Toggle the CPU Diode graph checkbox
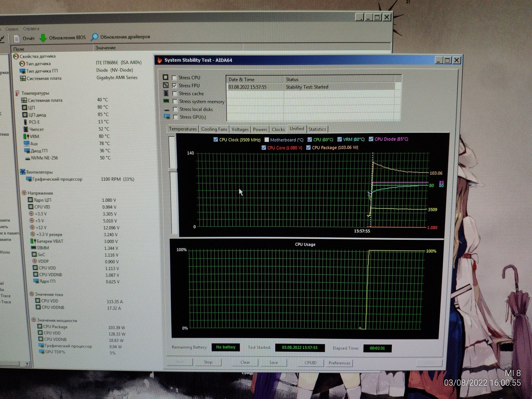 coord(371,139)
